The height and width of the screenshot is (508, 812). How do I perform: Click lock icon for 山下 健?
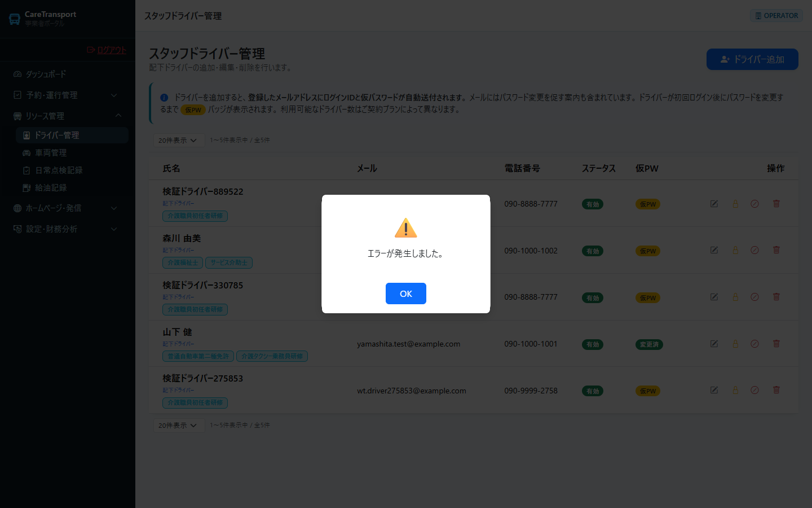tap(735, 344)
